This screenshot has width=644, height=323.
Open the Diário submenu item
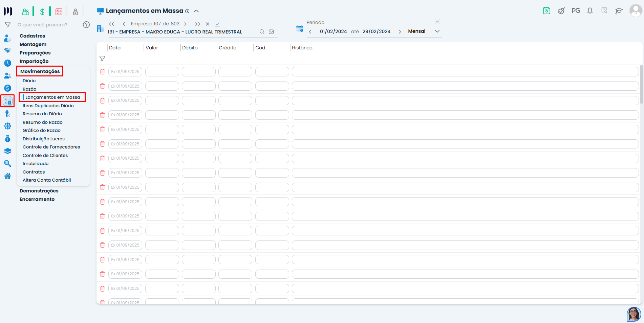coord(29,80)
